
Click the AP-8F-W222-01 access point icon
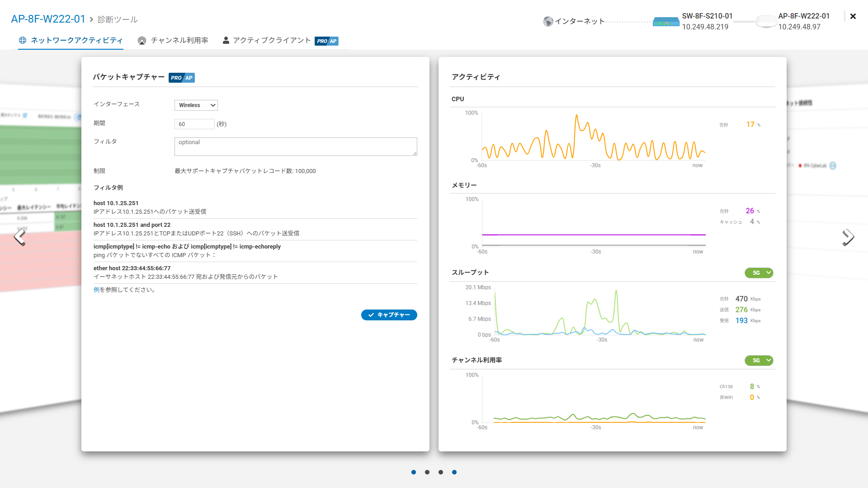tap(766, 21)
